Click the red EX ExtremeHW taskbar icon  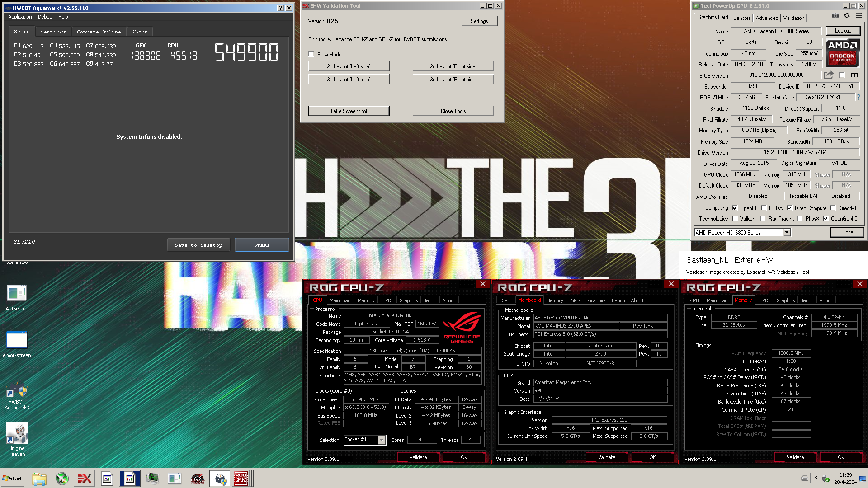[x=85, y=479]
